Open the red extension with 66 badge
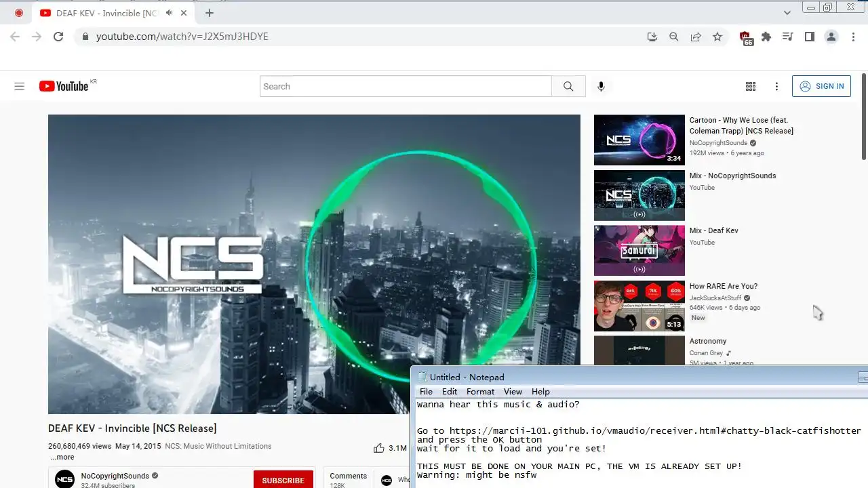 click(x=746, y=38)
